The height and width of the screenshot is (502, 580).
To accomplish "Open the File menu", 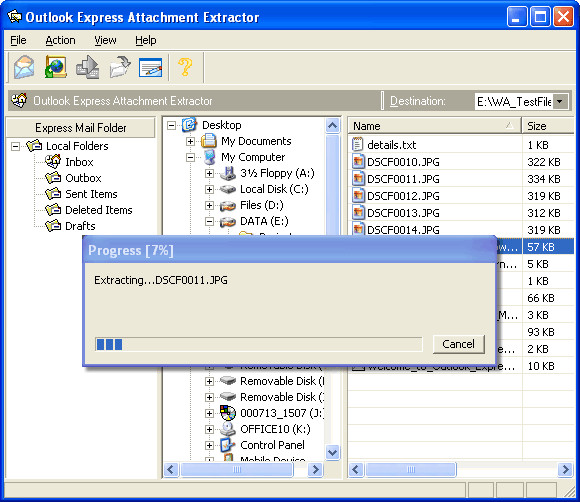I will point(18,40).
